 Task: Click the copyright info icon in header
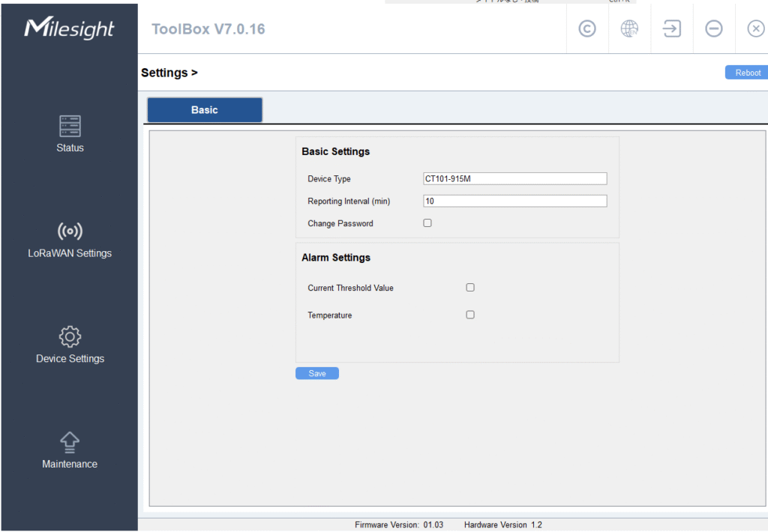pyautogui.click(x=587, y=28)
